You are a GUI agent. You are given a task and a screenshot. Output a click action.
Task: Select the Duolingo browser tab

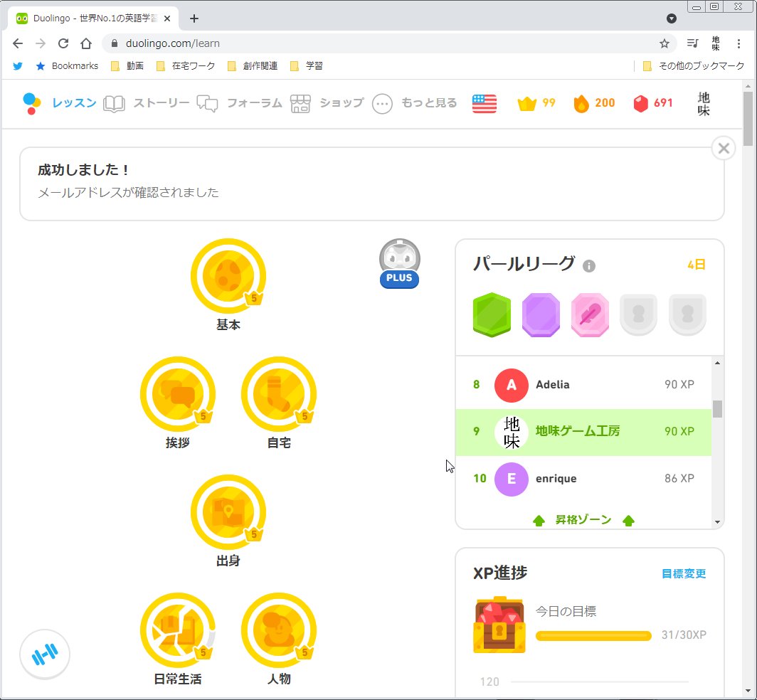[92, 18]
